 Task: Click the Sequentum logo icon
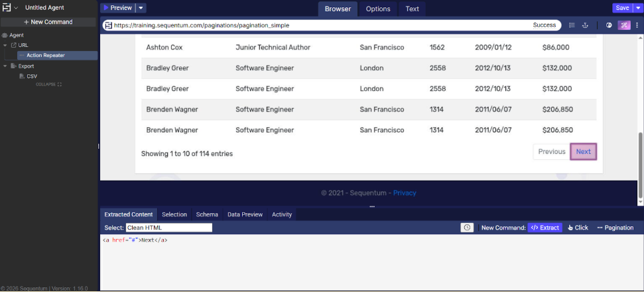pos(7,8)
